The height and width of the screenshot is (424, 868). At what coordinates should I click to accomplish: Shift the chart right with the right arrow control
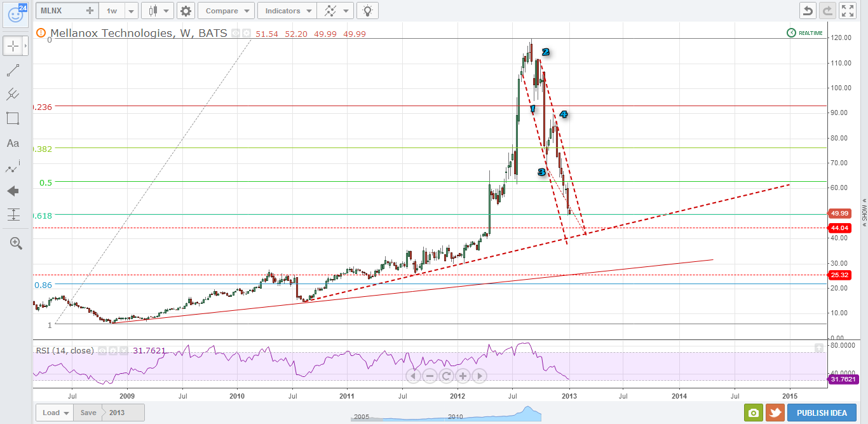(479, 376)
